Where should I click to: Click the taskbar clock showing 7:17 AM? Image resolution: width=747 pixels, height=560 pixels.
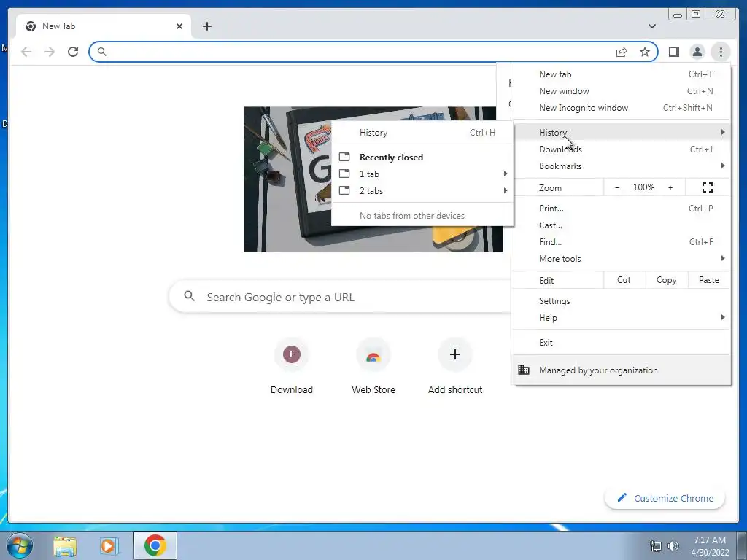click(x=710, y=545)
